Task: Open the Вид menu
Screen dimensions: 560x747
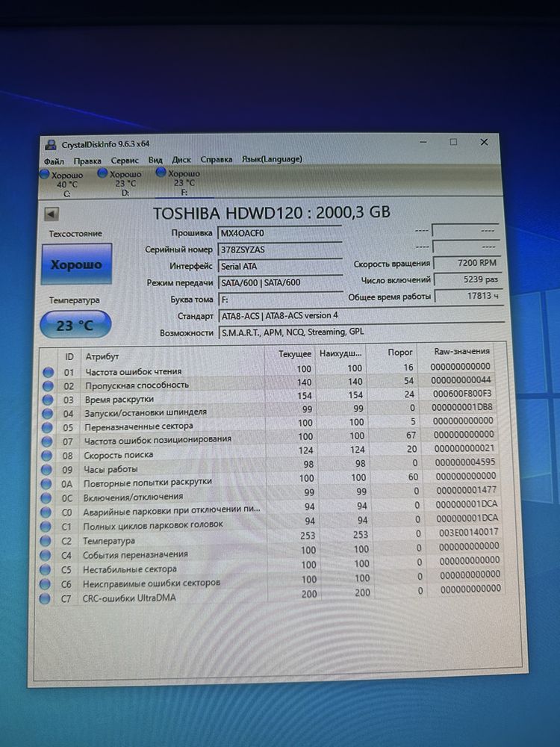Action: (155, 160)
